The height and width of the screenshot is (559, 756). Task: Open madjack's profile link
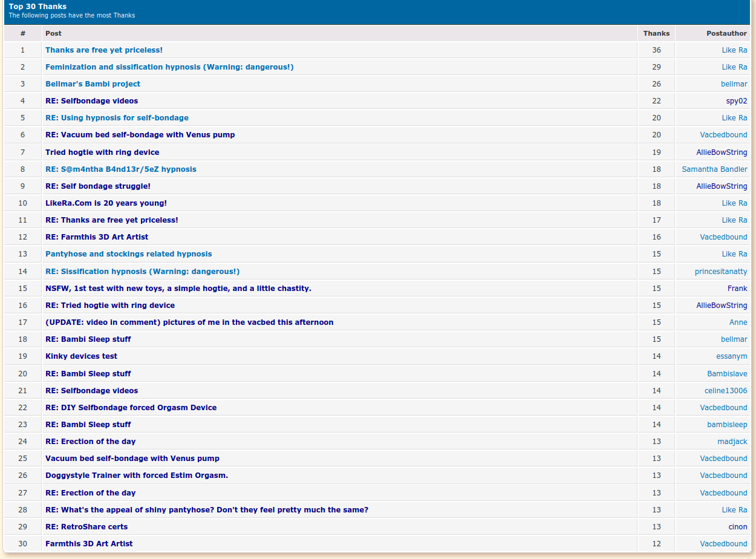pos(732,442)
